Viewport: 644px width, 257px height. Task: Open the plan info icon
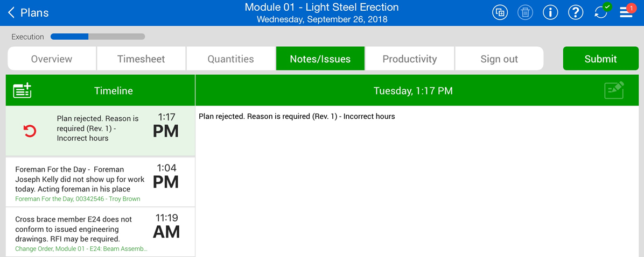coord(550,12)
